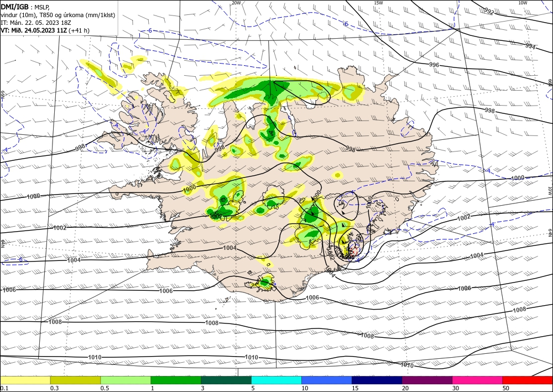Choose the navy 15–20 legend swatch
This screenshot has height=392, width=553.
(x=377, y=380)
